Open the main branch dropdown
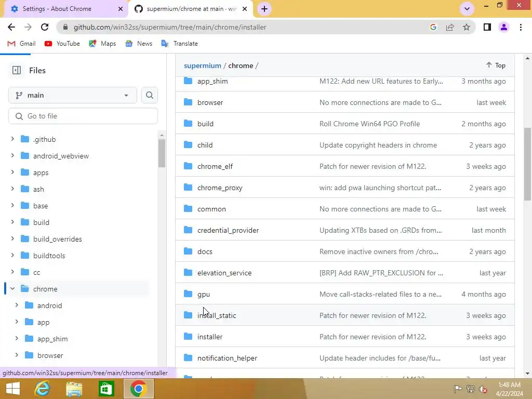The height and width of the screenshot is (399, 532). pyautogui.click(x=73, y=96)
